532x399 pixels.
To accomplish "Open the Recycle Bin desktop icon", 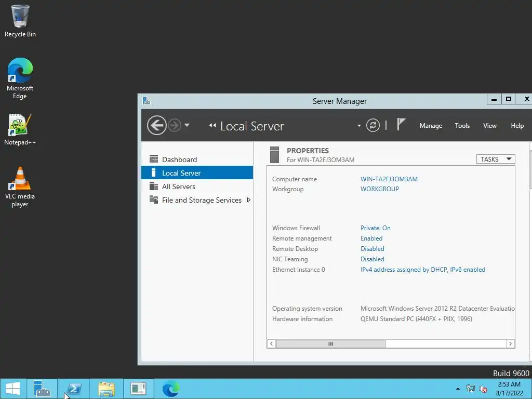I will pyautogui.click(x=20, y=21).
